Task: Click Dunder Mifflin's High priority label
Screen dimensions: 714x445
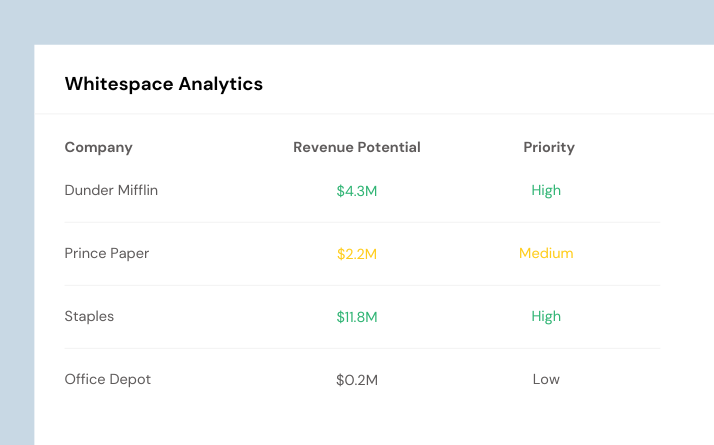Action: click(x=546, y=190)
